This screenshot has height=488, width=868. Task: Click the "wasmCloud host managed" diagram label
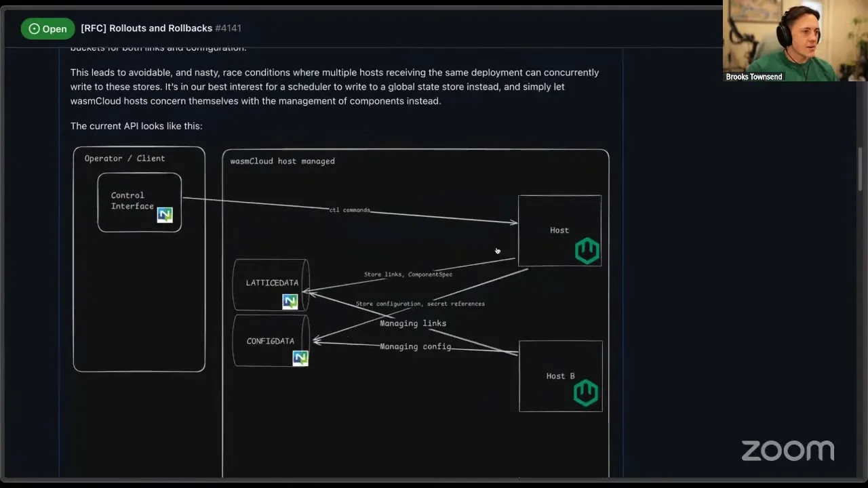(282, 161)
